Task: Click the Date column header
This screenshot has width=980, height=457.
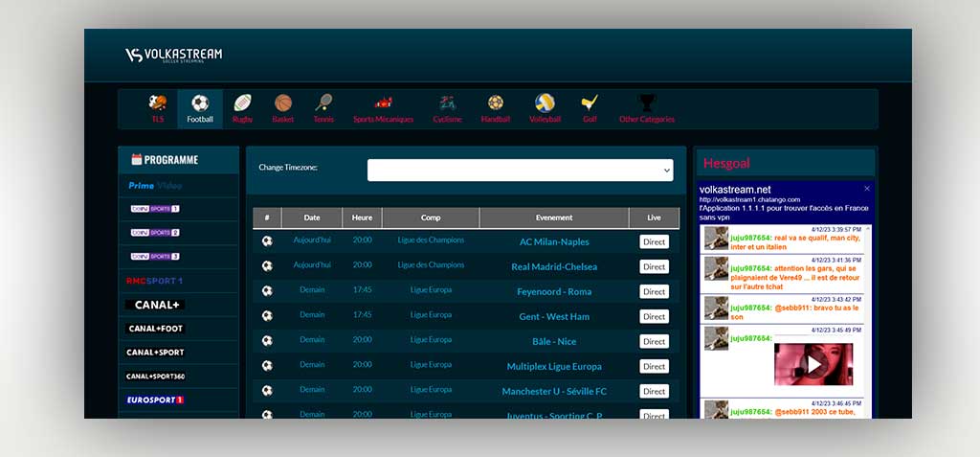Action: tap(312, 217)
